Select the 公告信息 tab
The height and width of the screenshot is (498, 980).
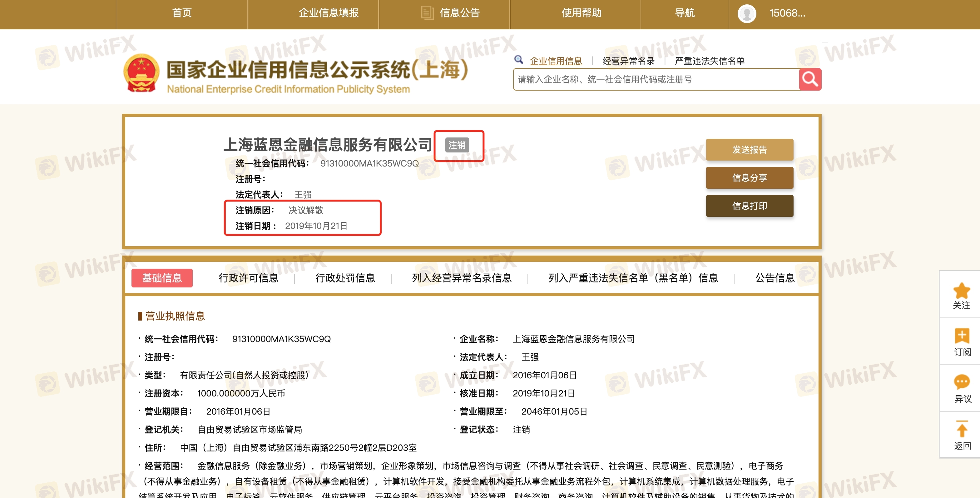pyautogui.click(x=775, y=278)
